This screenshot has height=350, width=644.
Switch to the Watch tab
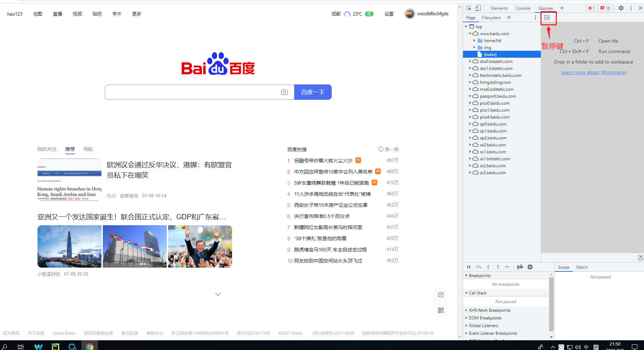[582, 267]
